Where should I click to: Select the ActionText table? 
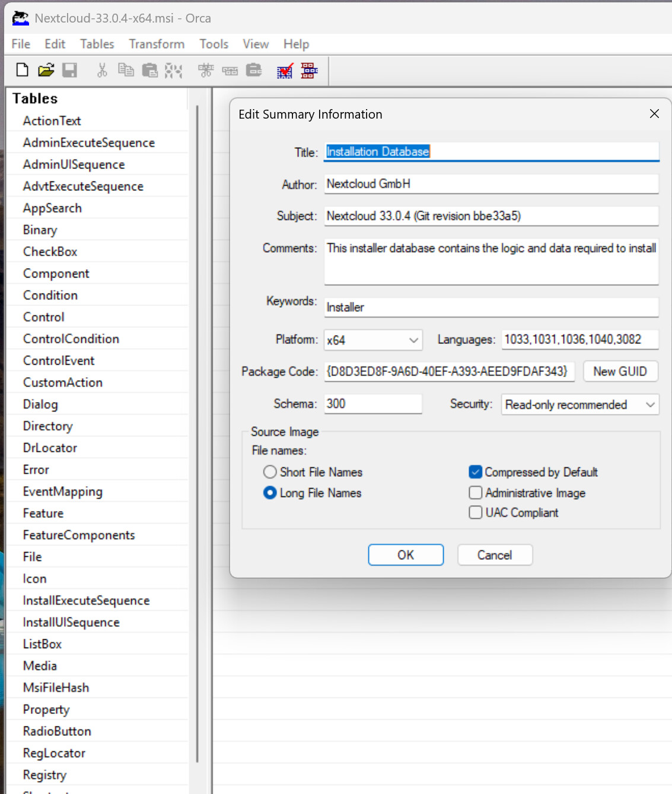[52, 121]
